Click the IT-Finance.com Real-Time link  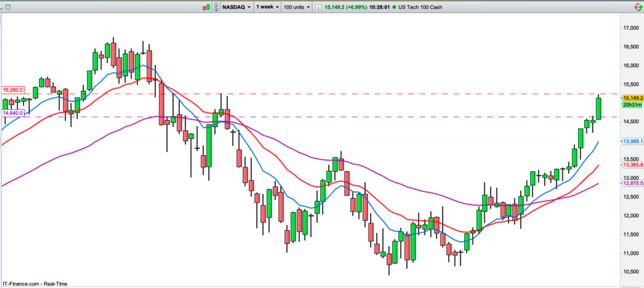[x=34, y=282]
